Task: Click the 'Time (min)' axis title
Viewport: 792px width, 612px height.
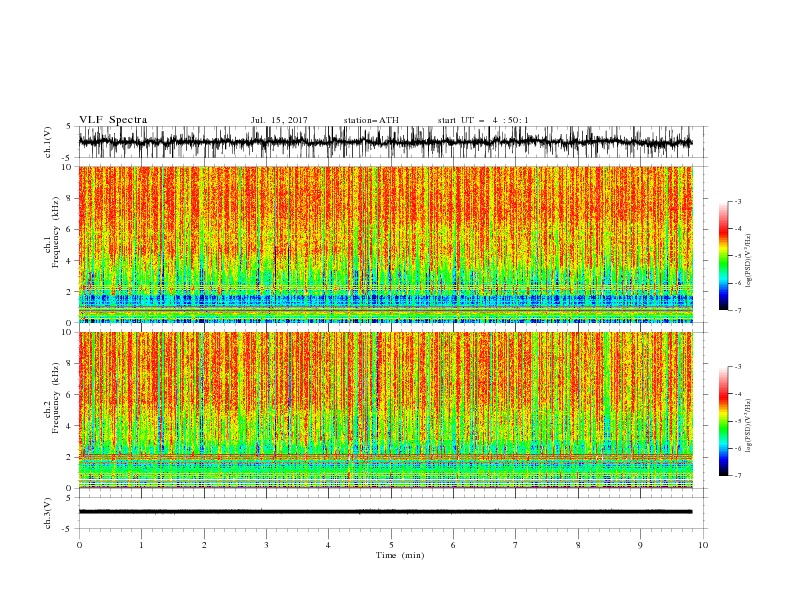Action: 400,555
